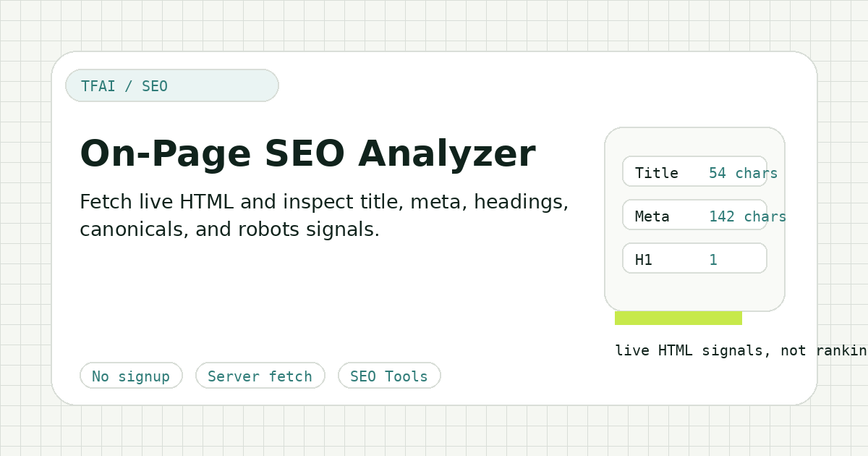Click the SEO Tools tag
The height and width of the screenshot is (456, 868).
389,376
